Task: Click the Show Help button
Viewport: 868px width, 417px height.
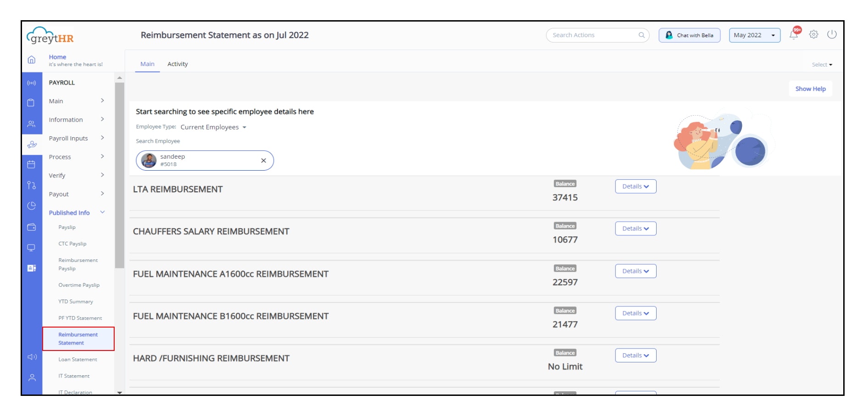Action: pyautogui.click(x=810, y=89)
